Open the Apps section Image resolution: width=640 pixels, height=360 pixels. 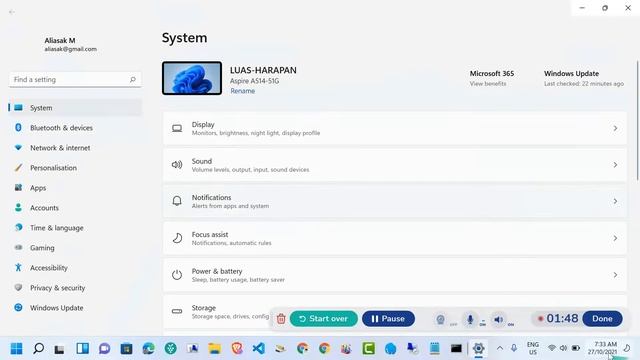75,188
